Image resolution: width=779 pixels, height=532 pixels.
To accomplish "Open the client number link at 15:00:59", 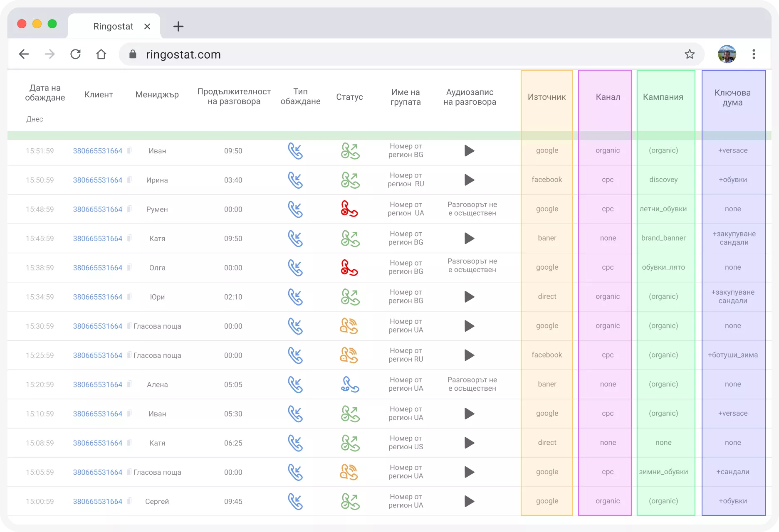I will [98, 501].
